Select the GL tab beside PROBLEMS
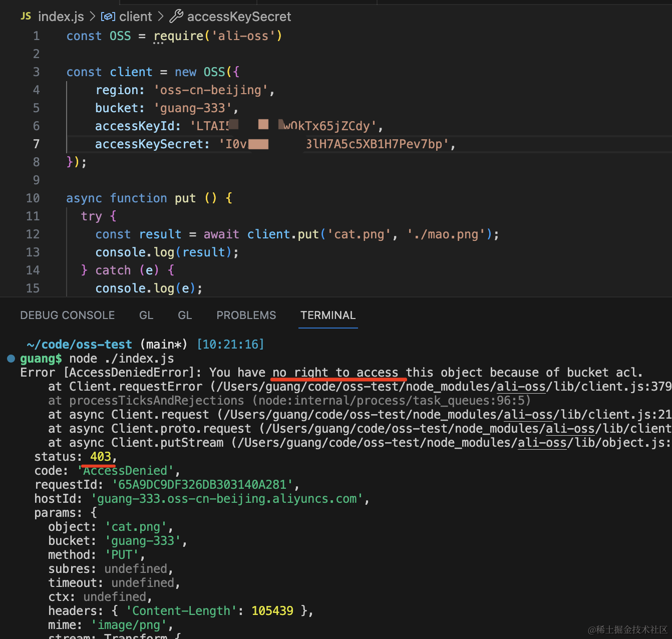 coord(185,315)
